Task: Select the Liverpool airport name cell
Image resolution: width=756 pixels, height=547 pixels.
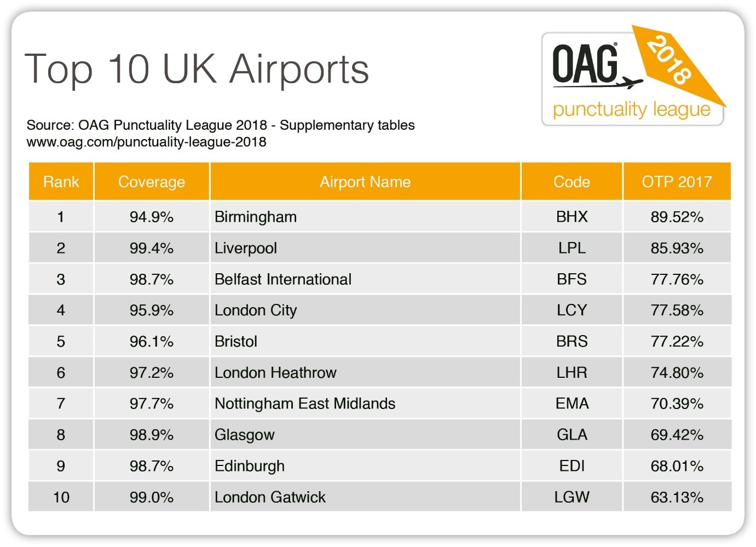Action: [246, 248]
